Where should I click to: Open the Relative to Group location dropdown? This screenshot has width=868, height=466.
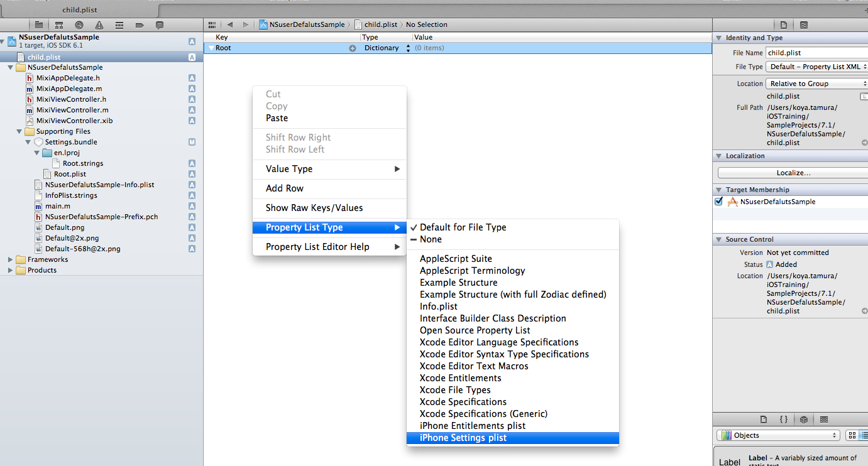(x=817, y=84)
